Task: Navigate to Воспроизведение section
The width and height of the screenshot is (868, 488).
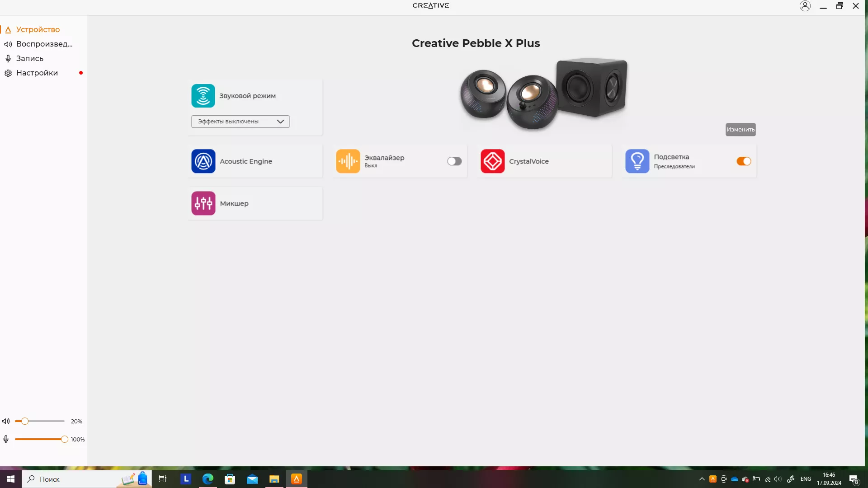Action: coord(44,43)
